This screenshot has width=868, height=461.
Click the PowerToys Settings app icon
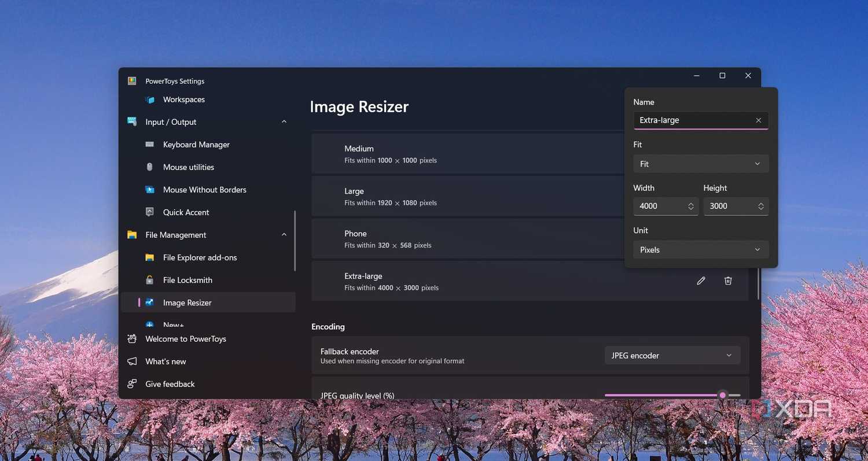point(132,81)
